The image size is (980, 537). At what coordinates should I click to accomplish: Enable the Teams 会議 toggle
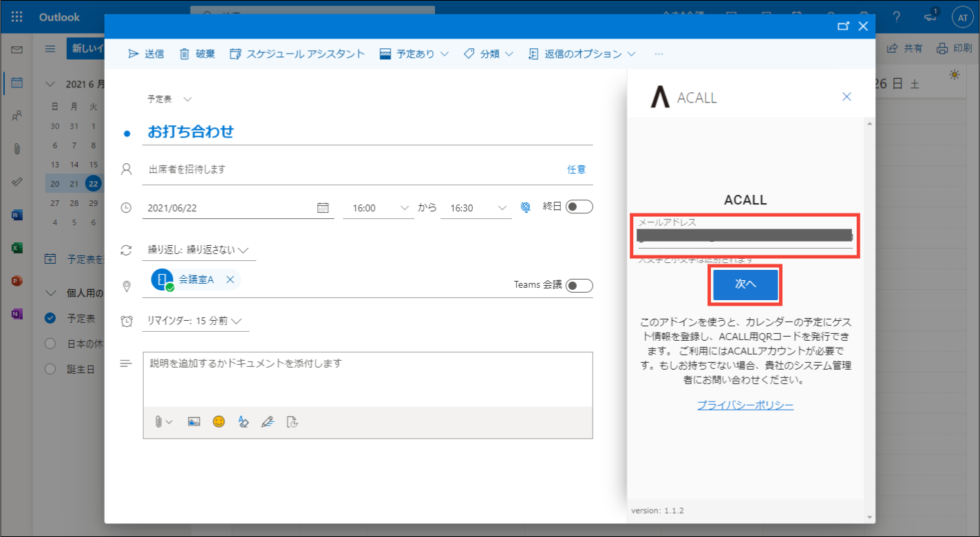tap(579, 285)
